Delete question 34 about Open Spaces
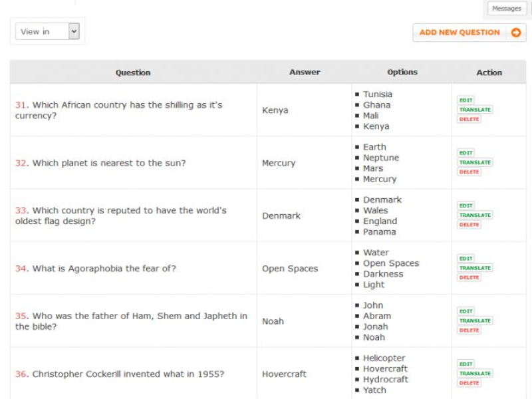 point(469,277)
